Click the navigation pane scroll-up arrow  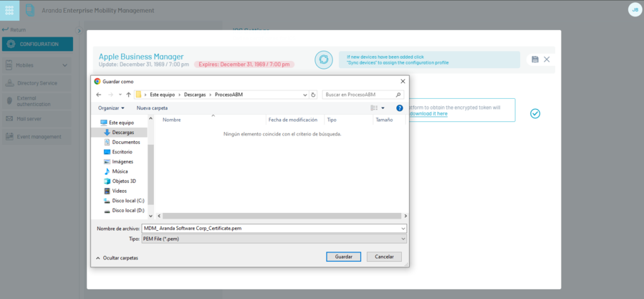pos(150,119)
